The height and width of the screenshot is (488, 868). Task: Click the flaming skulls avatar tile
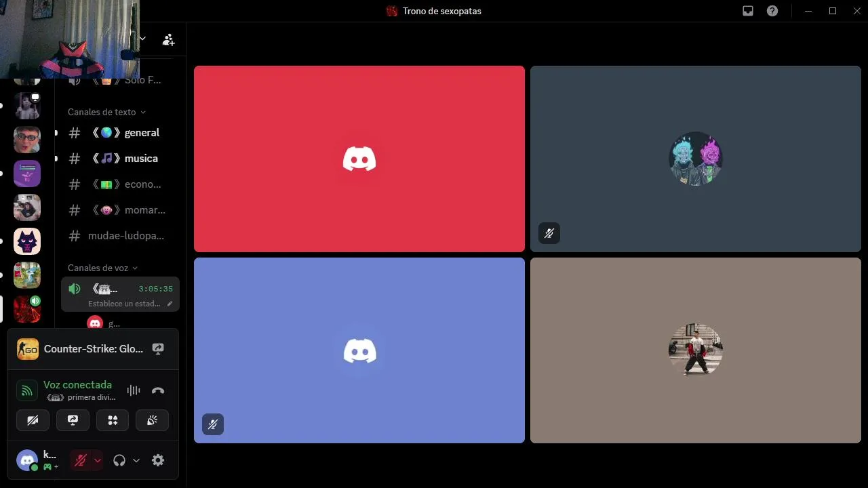696,159
